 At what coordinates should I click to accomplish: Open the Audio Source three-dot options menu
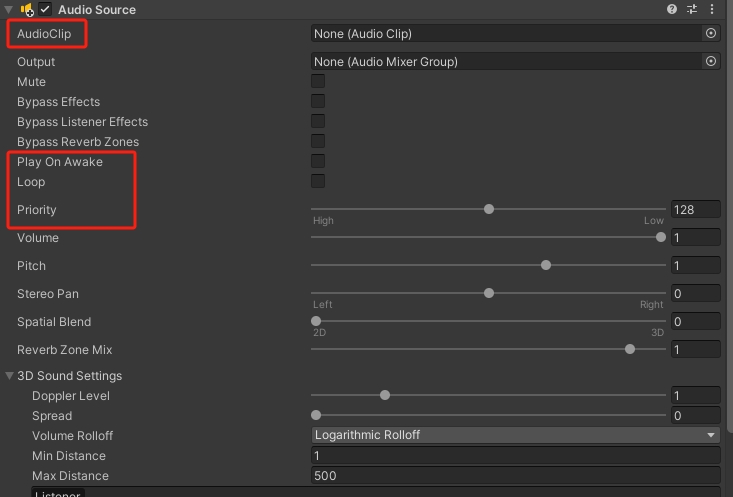coord(712,9)
